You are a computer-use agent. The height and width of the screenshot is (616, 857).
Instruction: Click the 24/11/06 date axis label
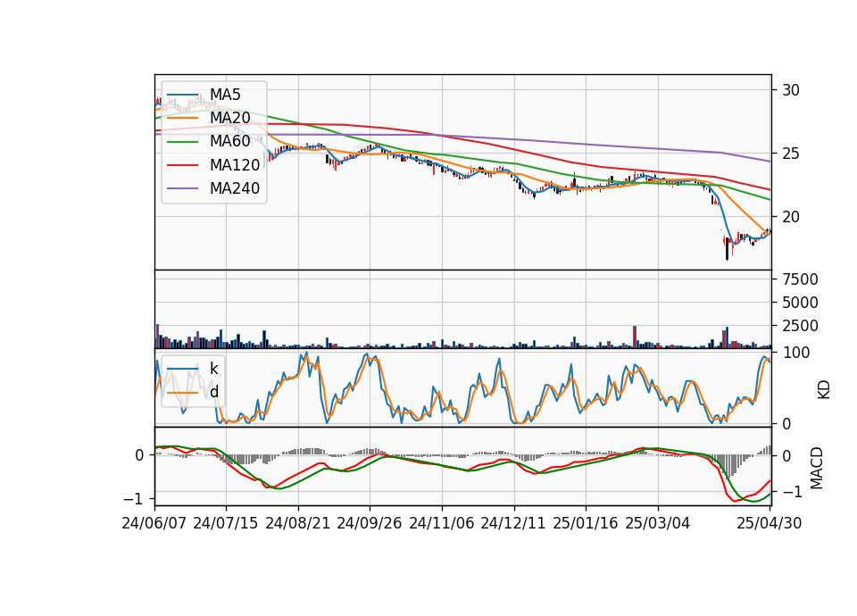point(442,523)
